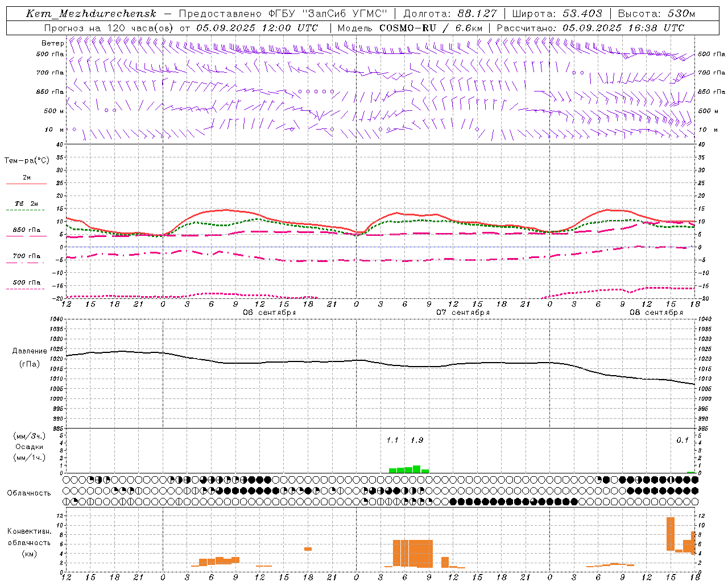The width and height of the screenshot is (728, 582).
Task: Click the '700 гПа' temperature legend entry
Action: tap(27, 256)
